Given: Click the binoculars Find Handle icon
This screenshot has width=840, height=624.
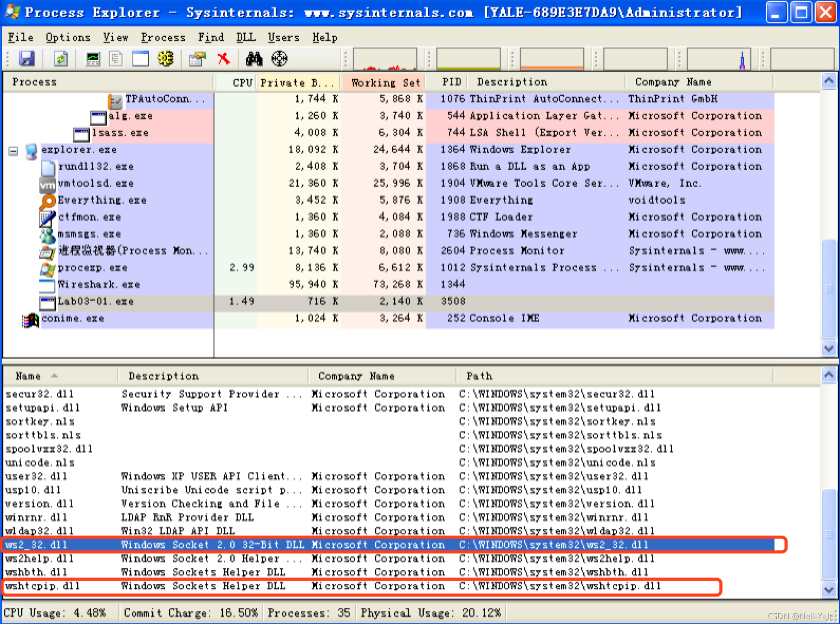Looking at the screenshot, I should [254, 58].
